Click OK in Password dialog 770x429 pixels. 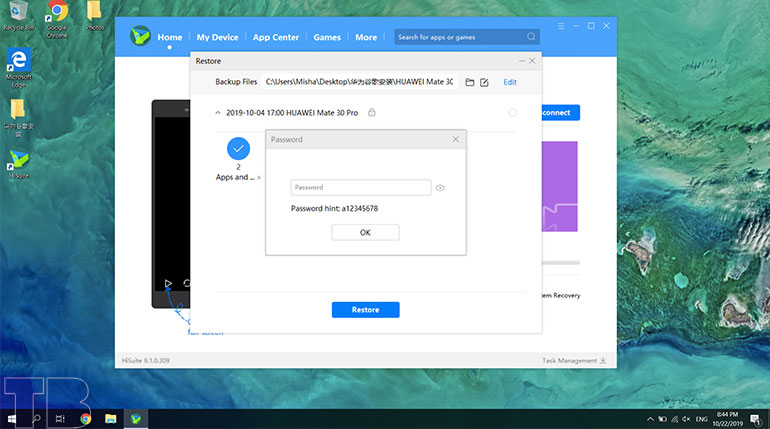365,232
